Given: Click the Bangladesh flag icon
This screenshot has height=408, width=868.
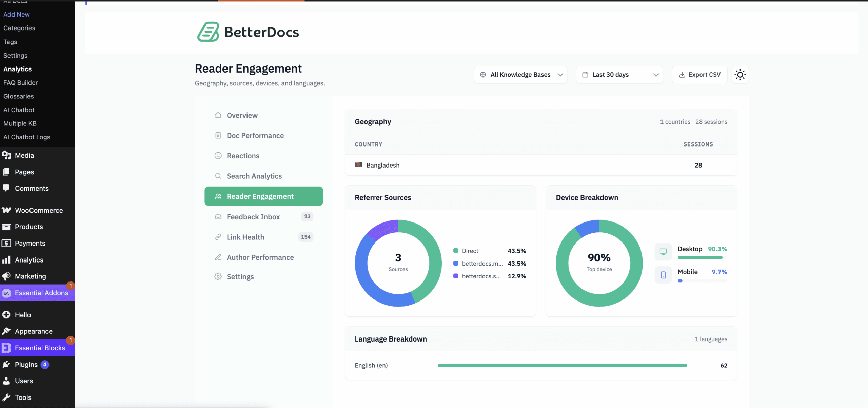Looking at the screenshot, I should click(358, 165).
